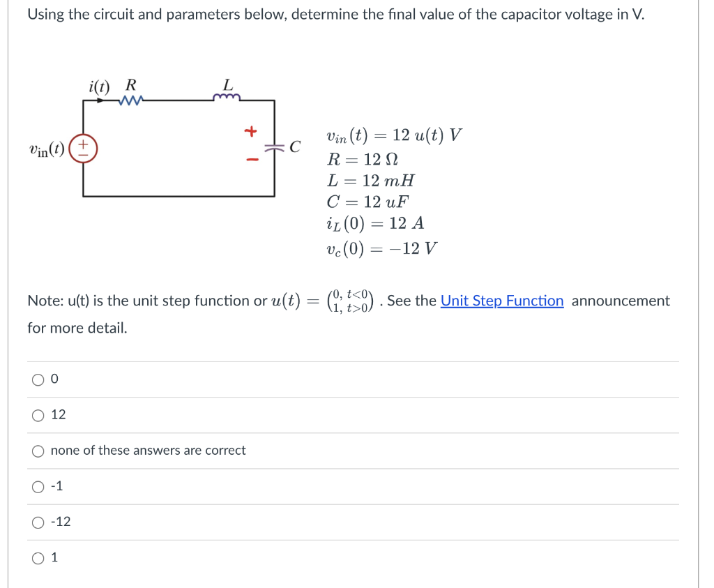Viewport: 714px width, 588px height.
Task: Click the voltage source vin(t) symbol
Action: click(x=83, y=148)
